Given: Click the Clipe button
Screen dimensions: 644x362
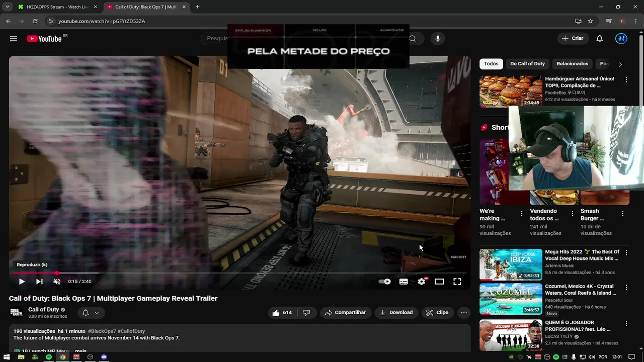Looking at the screenshot, I should (x=437, y=312).
